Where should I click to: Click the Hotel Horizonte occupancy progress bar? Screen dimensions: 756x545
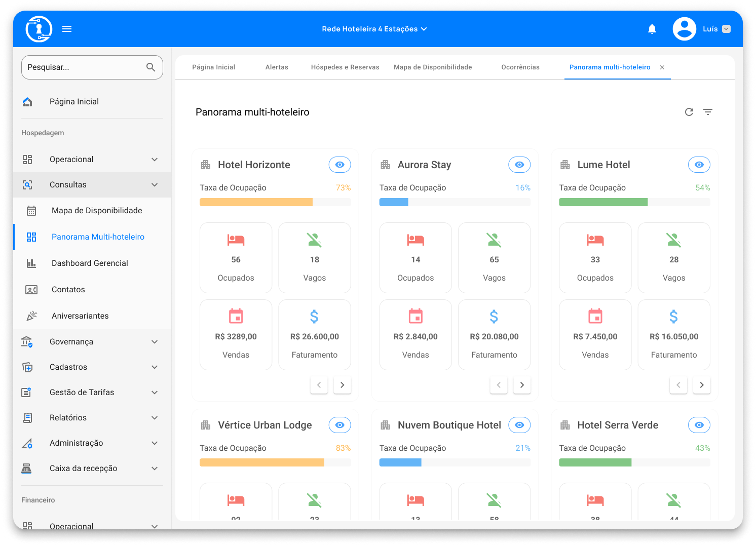(x=275, y=202)
